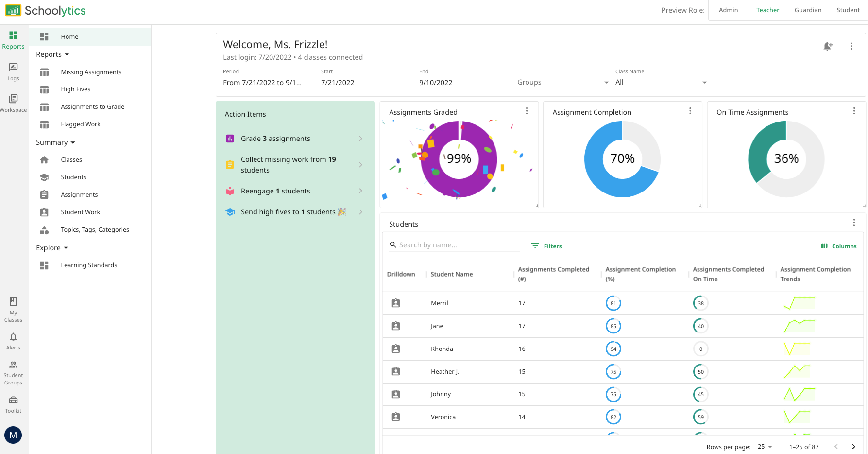Open the Reports panel from the left rail
Image resolution: width=868 pixels, height=454 pixels.
(x=13, y=39)
